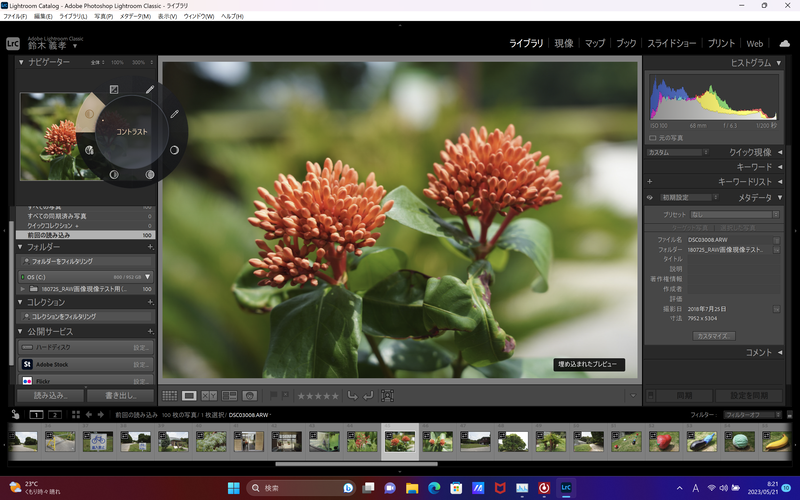Switch to the ブック module
Screen dimensions: 800x500
click(x=626, y=43)
